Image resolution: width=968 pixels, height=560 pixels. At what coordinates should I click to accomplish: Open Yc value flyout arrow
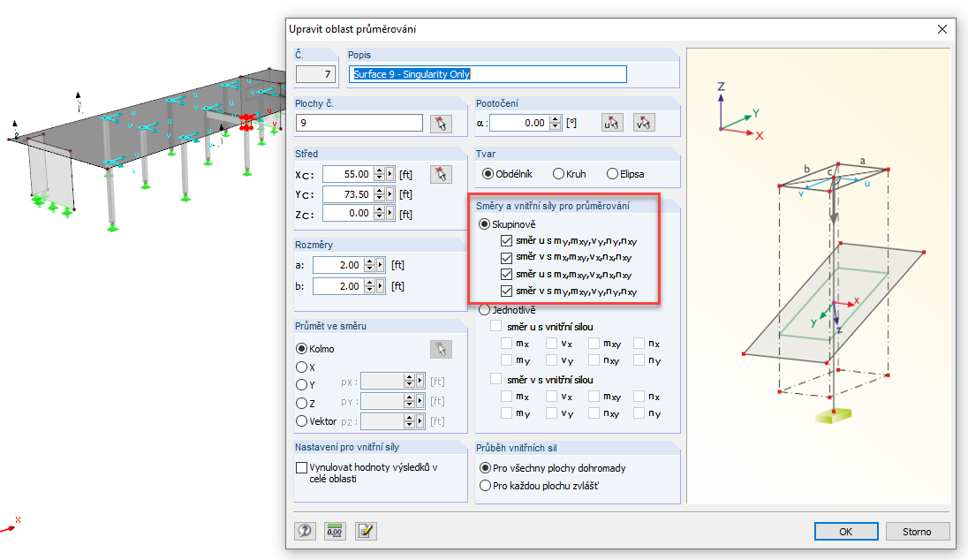[390, 193]
